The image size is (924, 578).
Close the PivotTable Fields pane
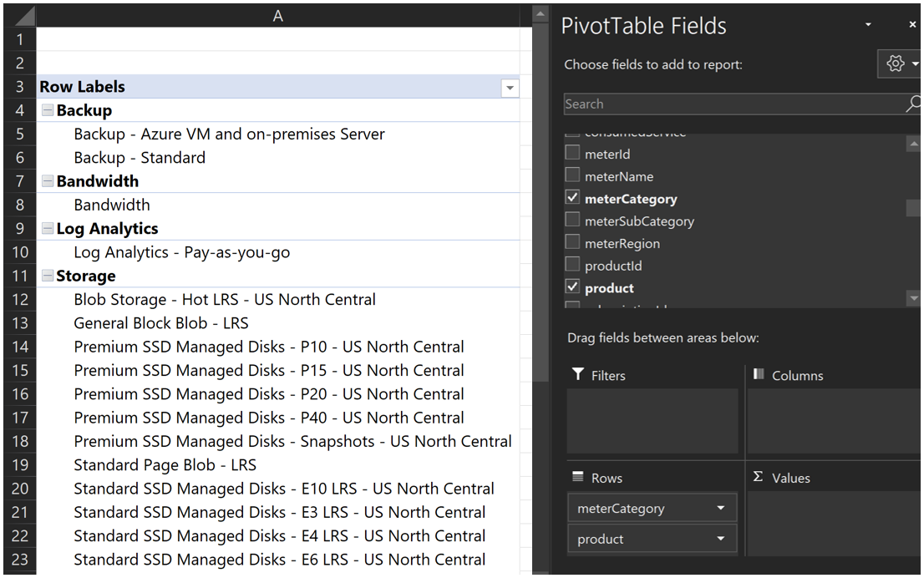click(912, 25)
